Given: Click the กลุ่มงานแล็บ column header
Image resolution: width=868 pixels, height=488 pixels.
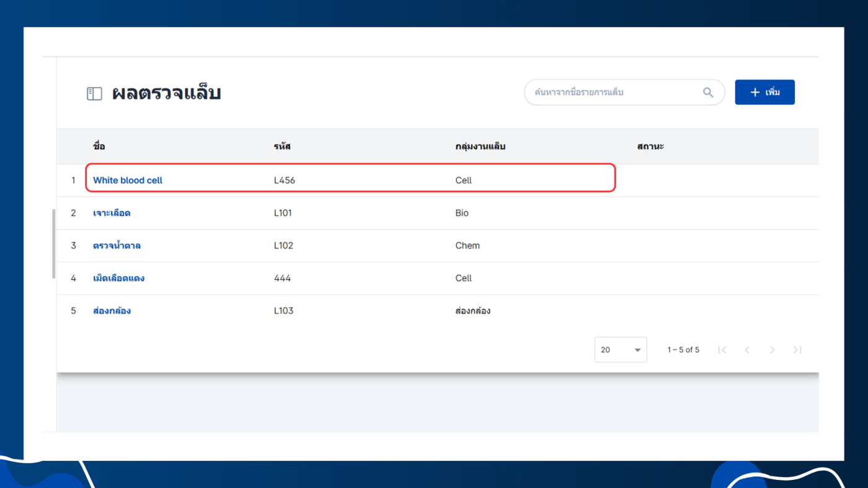Looking at the screenshot, I should [x=480, y=146].
